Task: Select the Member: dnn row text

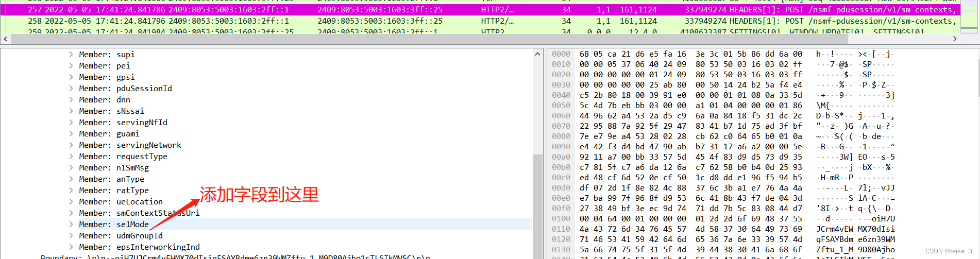Action: (x=105, y=99)
